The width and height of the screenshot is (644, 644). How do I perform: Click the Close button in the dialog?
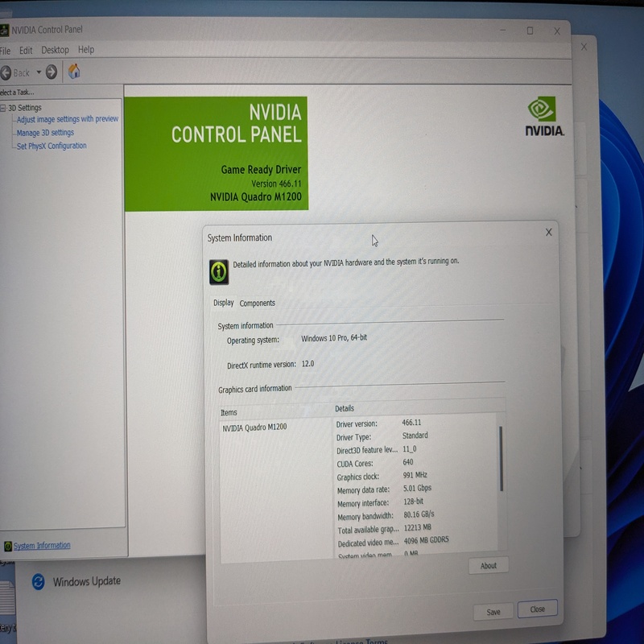point(538,609)
